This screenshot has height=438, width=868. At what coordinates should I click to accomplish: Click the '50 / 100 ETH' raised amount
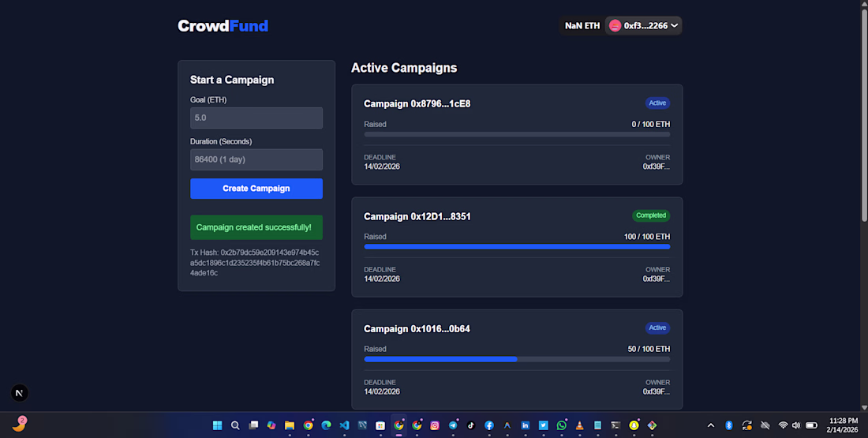tap(649, 349)
